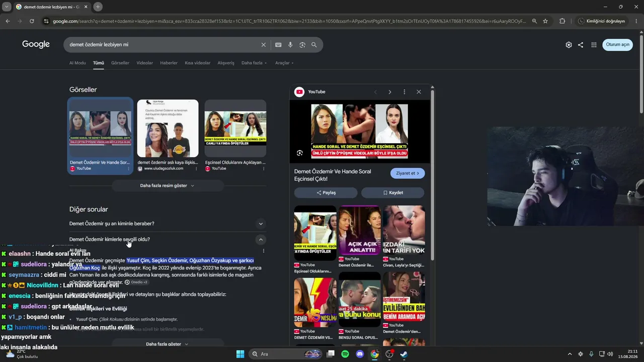Search by image with the Lens icon

pos(302,45)
